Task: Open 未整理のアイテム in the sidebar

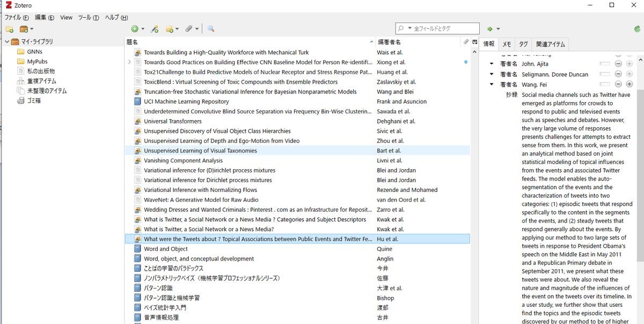Action: (47, 91)
